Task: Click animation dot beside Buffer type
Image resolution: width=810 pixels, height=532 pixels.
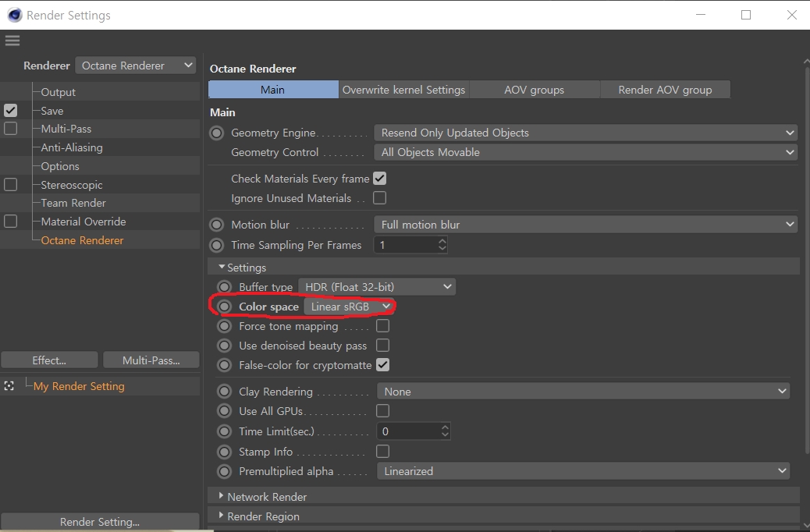Action: click(224, 286)
